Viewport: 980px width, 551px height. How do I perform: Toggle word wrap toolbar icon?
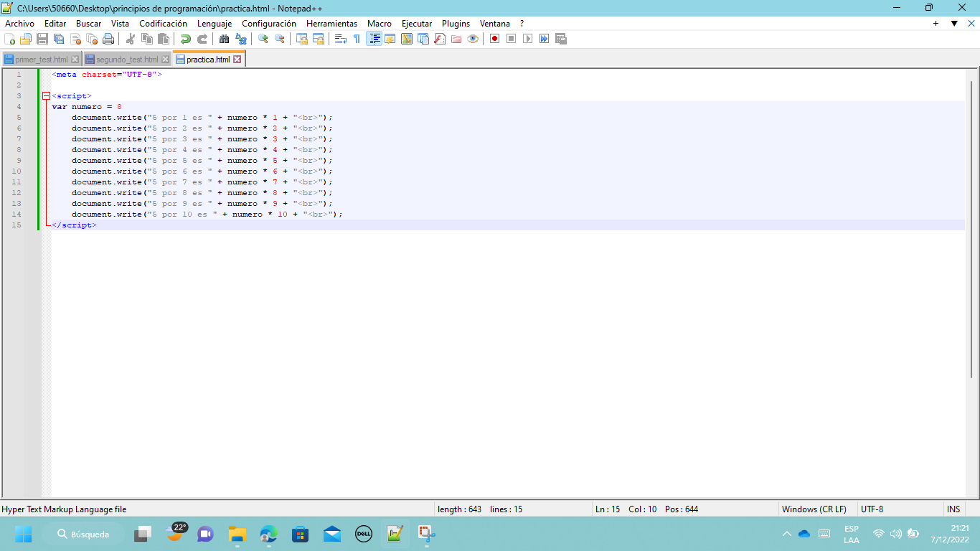[x=341, y=39]
